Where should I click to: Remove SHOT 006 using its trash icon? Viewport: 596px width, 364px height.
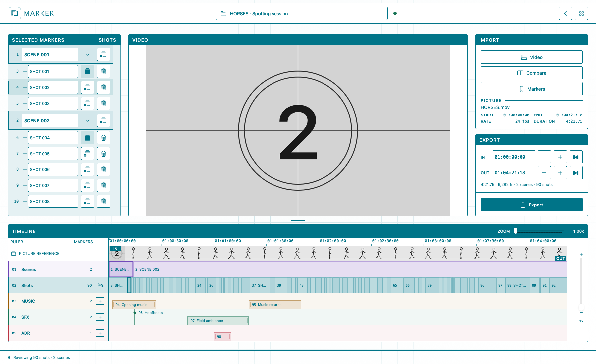pyautogui.click(x=104, y=169)
